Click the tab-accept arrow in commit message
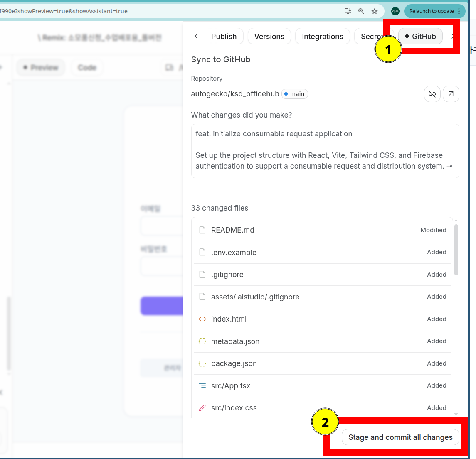 (x=449, y=166)
